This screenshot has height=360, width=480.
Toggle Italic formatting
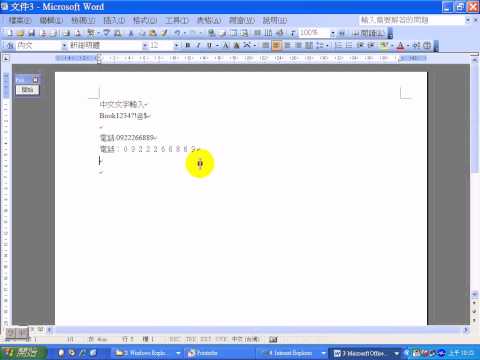pyautogui.click(x=199, y=45)
